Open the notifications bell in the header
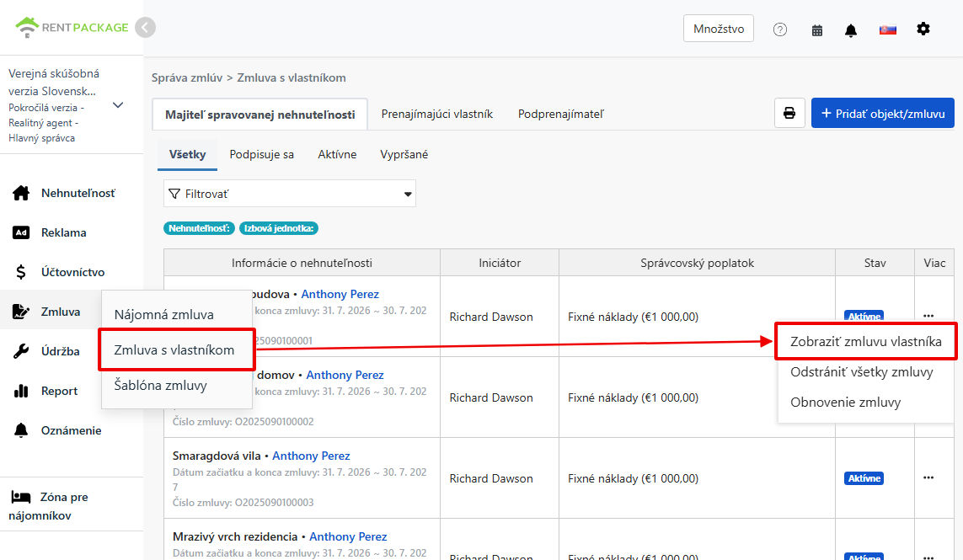 (851, 30)
